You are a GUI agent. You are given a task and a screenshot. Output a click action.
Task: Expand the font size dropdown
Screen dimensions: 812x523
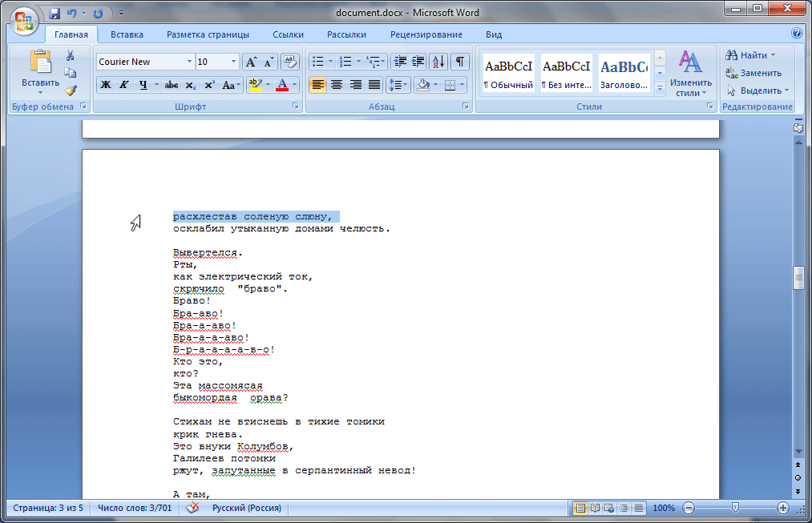pyautogui.click(x=233, y=62)
